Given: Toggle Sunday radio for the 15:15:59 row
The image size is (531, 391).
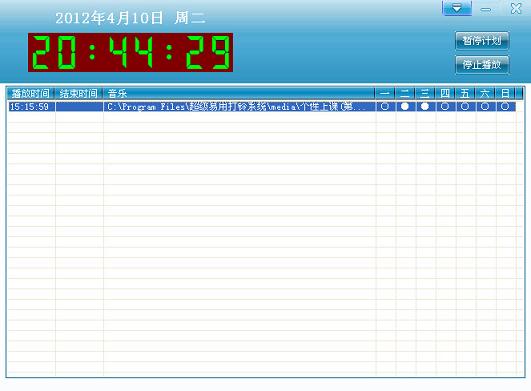Looking at the screenshot, I should click(505, 106).
